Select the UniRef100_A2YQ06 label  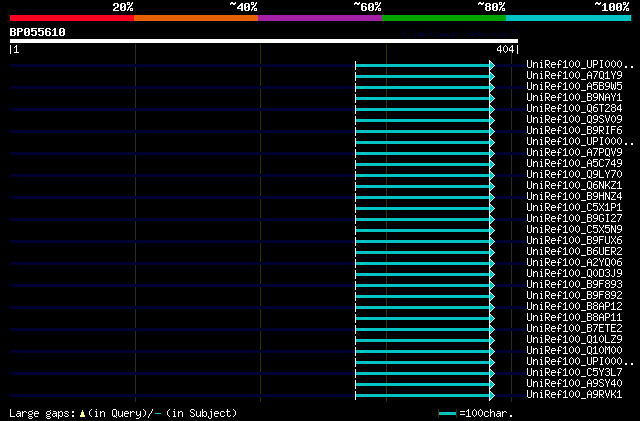[x=574, y=263]
